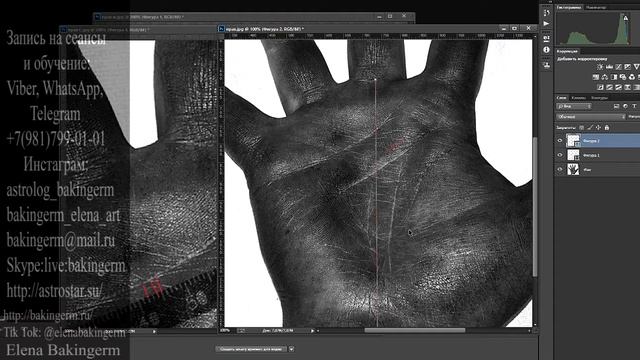
Task: Add an Exposure adjustment layer
Action: coord(627,67)
